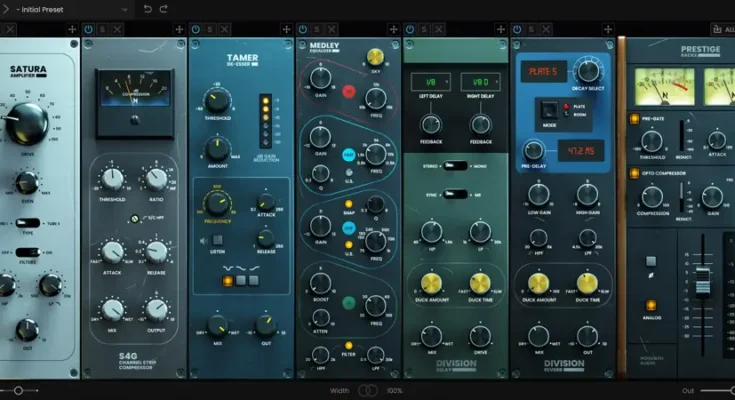Solo the Tamer de-esser module
The height and width of the screenshot is (400, 735).
[210, 30]
